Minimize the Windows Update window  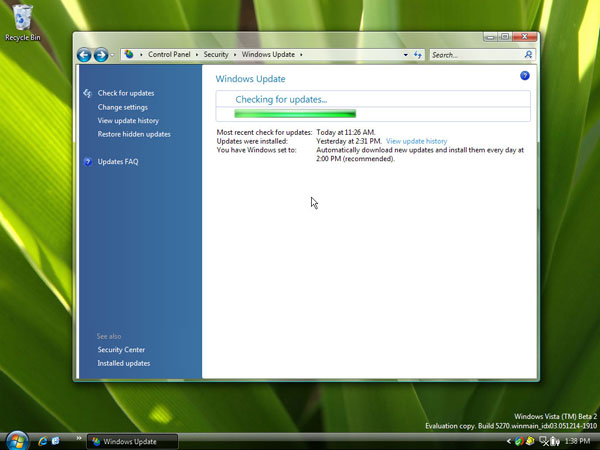[x=491, y=37]
